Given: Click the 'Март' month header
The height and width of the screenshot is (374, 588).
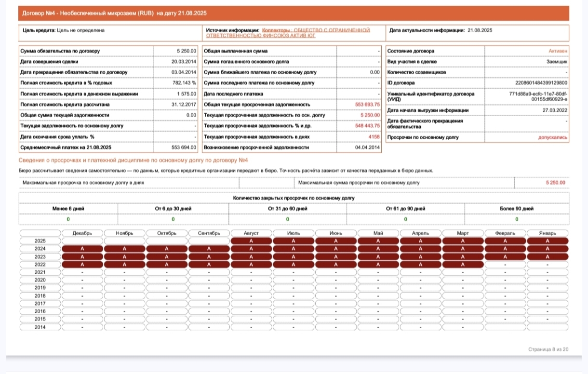Looking at the screenshot, I should coord(463,233).
